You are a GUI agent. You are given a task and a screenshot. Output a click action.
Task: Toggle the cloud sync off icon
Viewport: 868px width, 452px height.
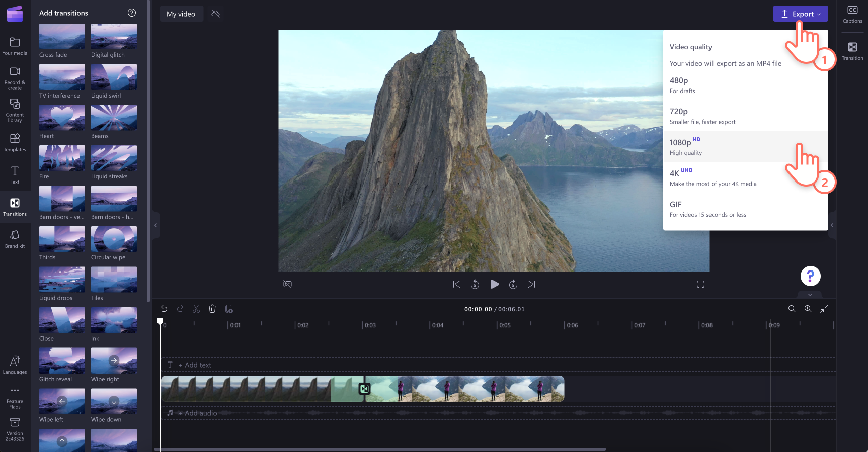(x=216, y=14)
